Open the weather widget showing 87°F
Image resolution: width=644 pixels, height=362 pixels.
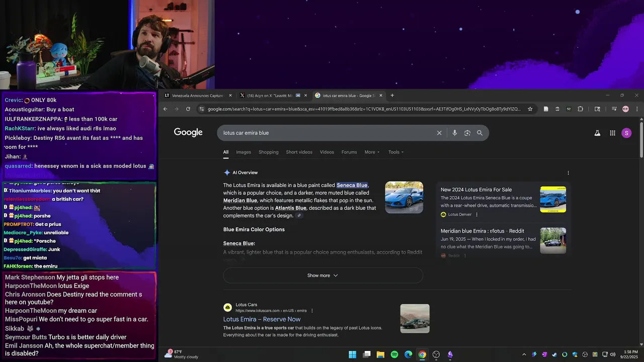pyautogui.click(x=182, y=354)
